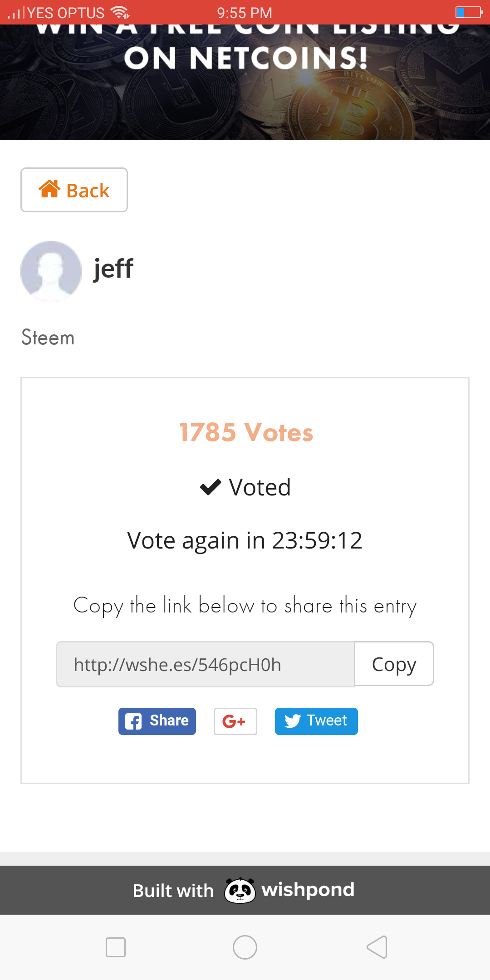Click the jeff entry name
The height and width of the screenshot is (980, 490).
tap(113, 269)
